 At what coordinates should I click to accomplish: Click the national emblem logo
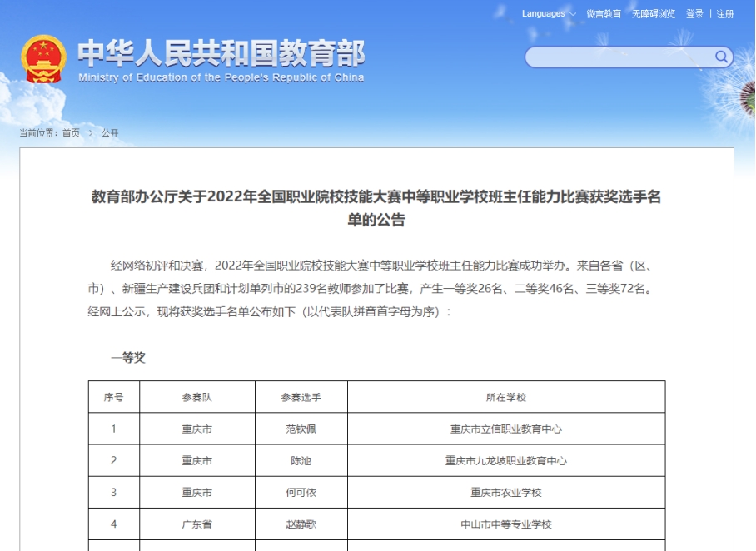point(43,59)
